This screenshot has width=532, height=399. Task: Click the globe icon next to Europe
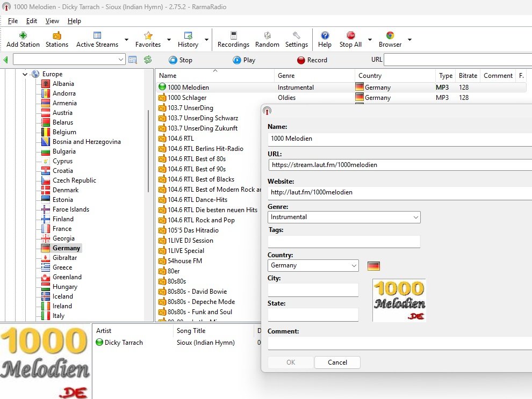[x=35, y=74]
